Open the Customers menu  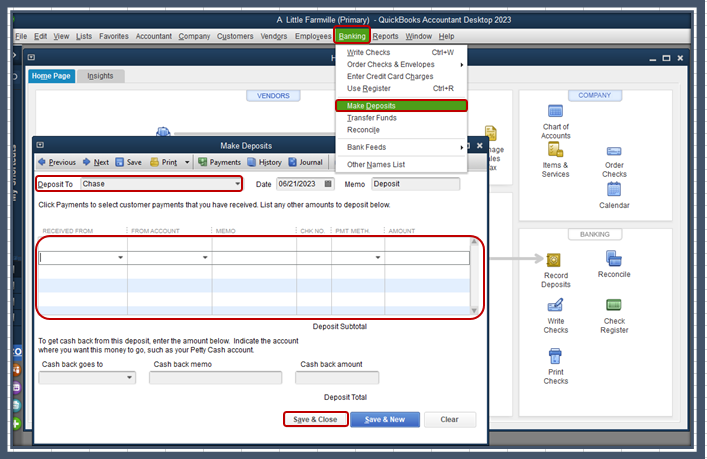pyautogui.click(x=235, y=36)
